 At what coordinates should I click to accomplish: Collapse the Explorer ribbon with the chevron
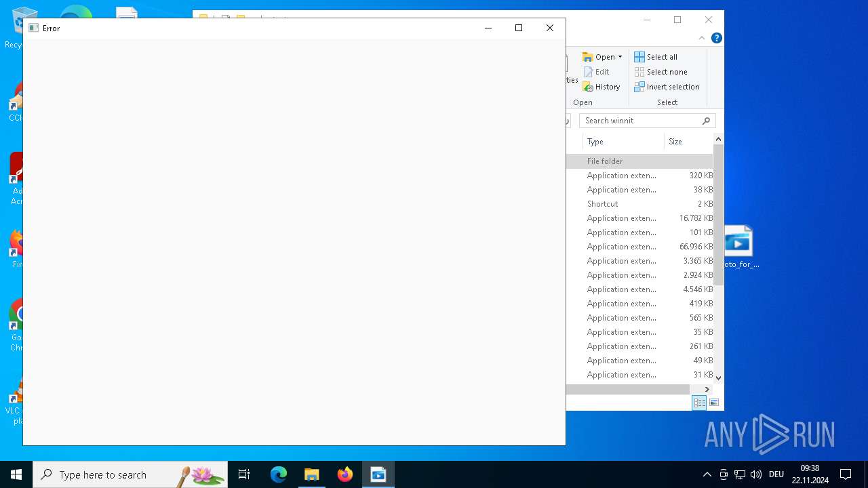click(702, 38)
